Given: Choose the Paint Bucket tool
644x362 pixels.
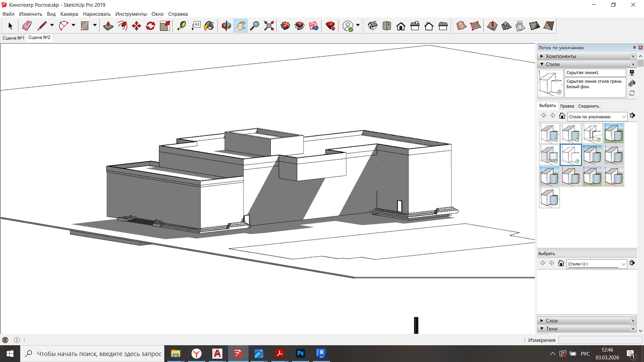Looking at the screenshot, I should 209,26.
